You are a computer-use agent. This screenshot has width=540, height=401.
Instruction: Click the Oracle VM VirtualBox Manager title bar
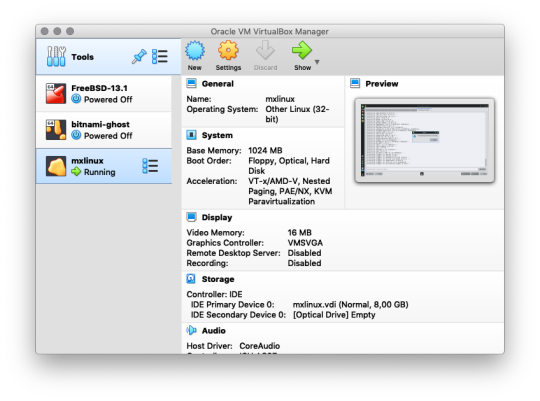point(270,31)
